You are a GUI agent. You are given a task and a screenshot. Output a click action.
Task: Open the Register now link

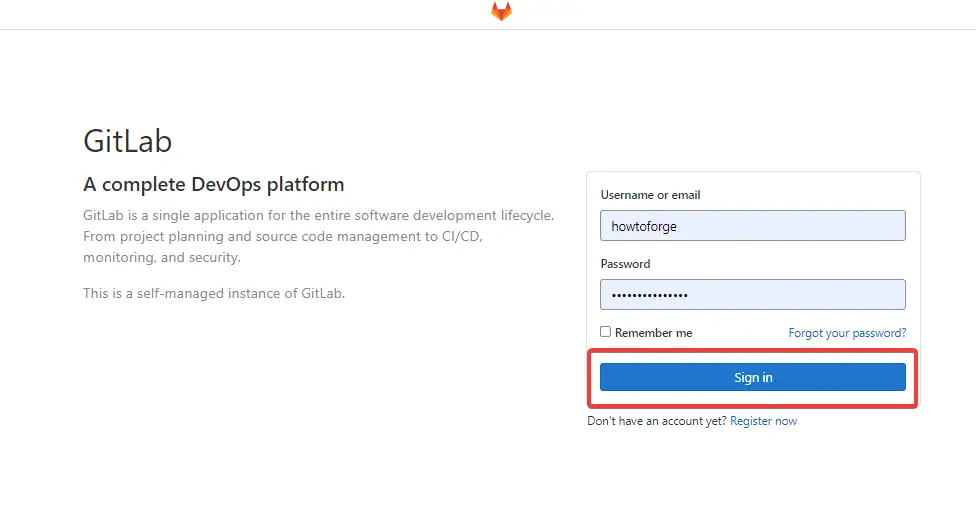point(763,421)
